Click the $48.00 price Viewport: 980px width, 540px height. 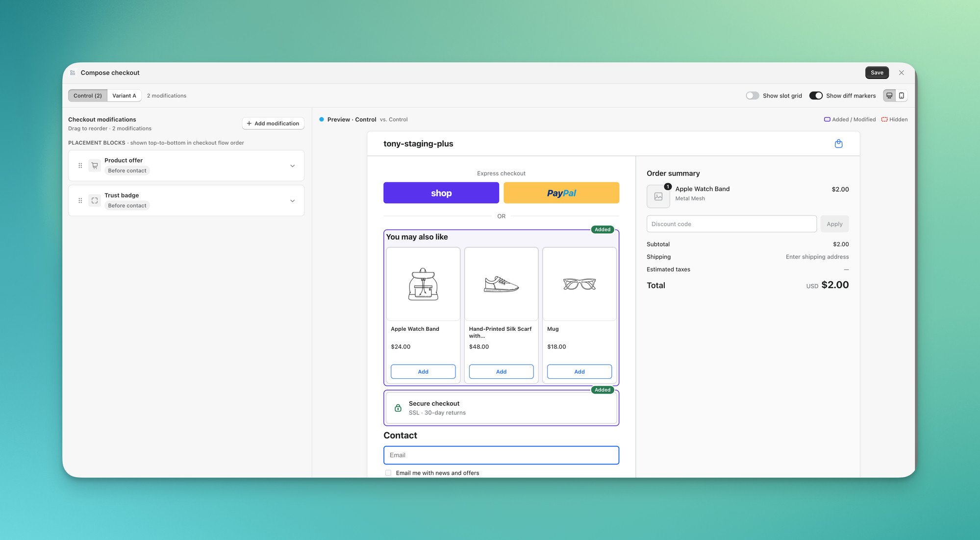(479, 346)
